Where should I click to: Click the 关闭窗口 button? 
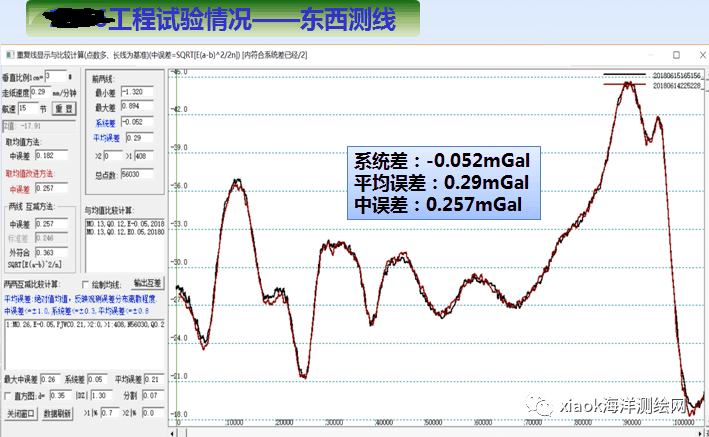pos(21,413)
